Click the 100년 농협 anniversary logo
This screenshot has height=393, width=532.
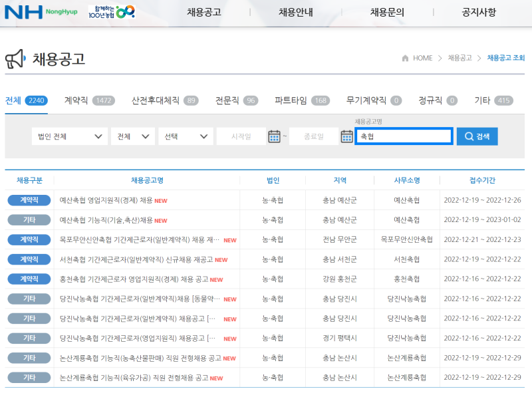(x=112, y=12)
